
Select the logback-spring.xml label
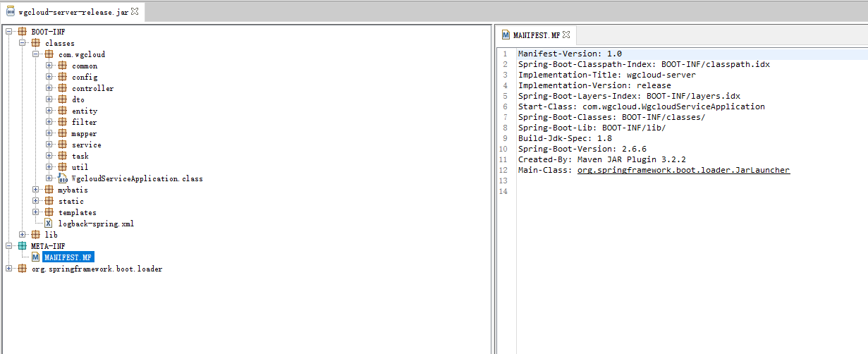click(96, 224)
